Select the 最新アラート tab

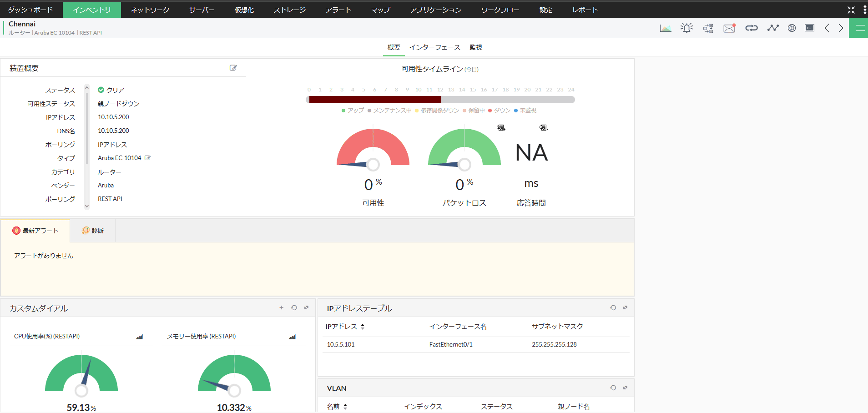[35, 231]
